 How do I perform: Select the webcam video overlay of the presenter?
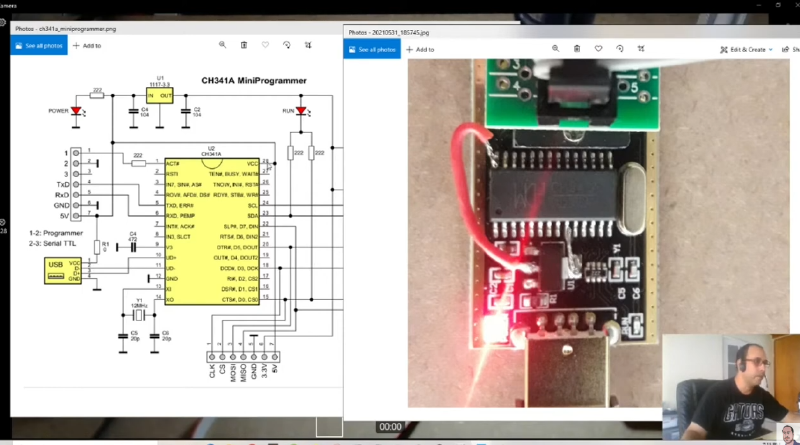click(731, 387)
